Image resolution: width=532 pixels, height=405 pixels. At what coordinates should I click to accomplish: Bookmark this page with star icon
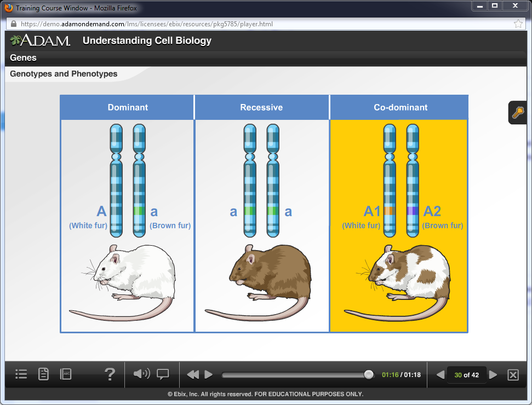(x=518, y=24)
